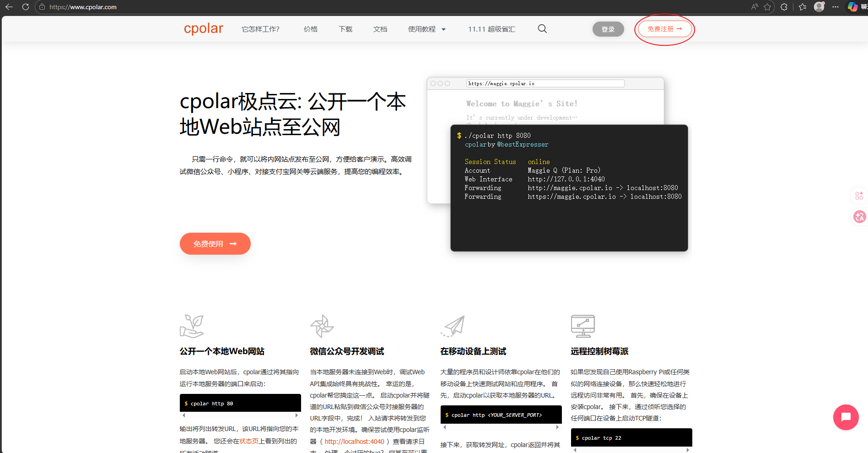Open the 它怎样工作? nav item
Viewport: 868px width, 453px height.
[260, 29]
